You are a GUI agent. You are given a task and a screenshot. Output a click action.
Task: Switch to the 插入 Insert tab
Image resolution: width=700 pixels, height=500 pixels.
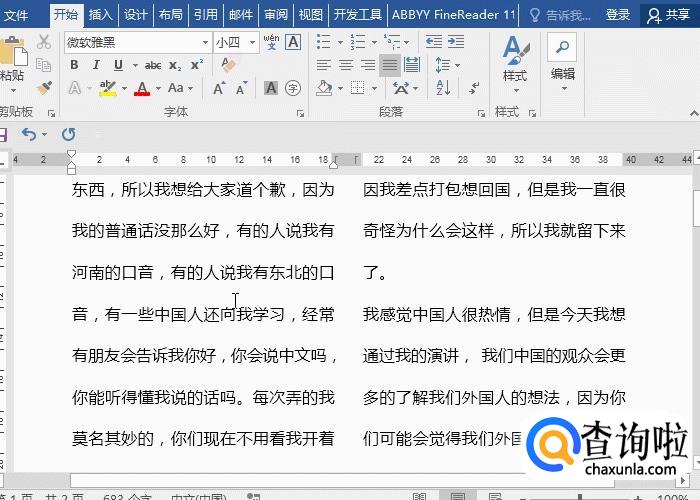click(x=100, y=15)
